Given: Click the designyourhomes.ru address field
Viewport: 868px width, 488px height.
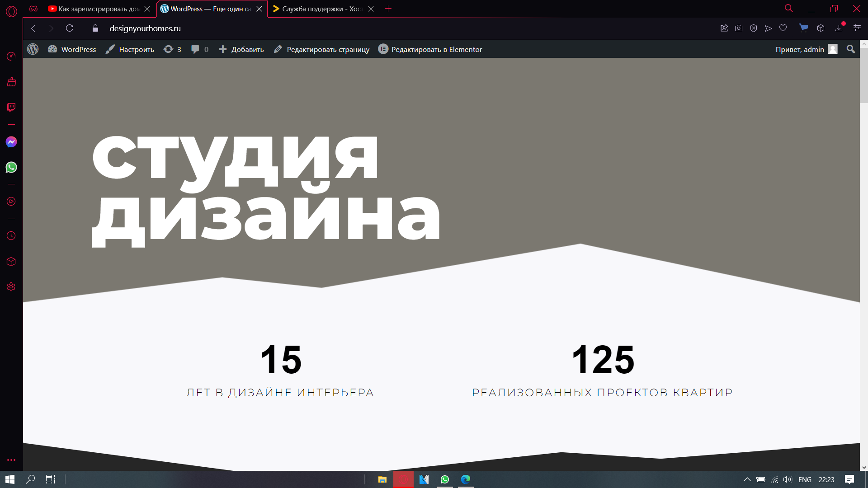Looking at the screenshot, I should 145,28.
